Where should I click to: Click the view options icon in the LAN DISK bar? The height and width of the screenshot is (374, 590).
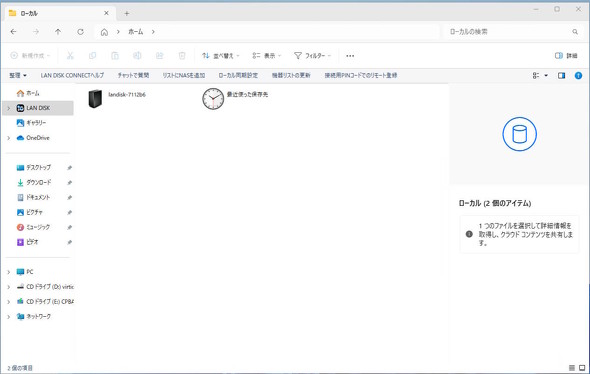[x=536, y=76]
